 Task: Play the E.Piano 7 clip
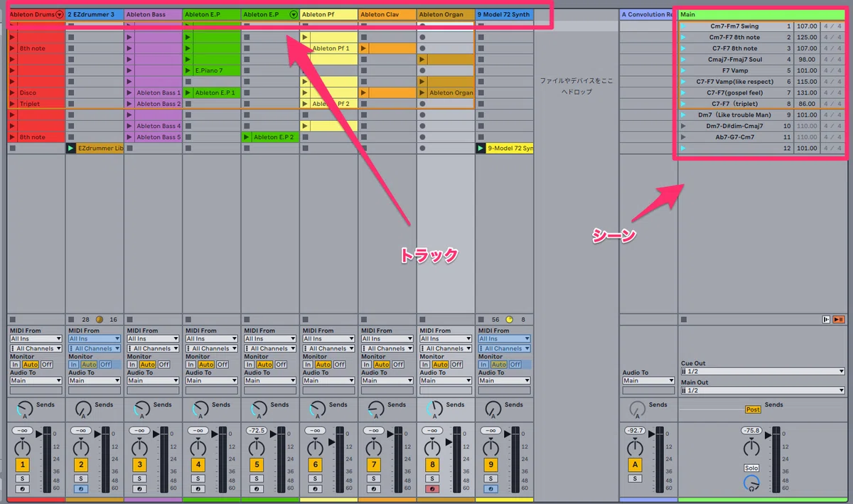click(188, 70)
